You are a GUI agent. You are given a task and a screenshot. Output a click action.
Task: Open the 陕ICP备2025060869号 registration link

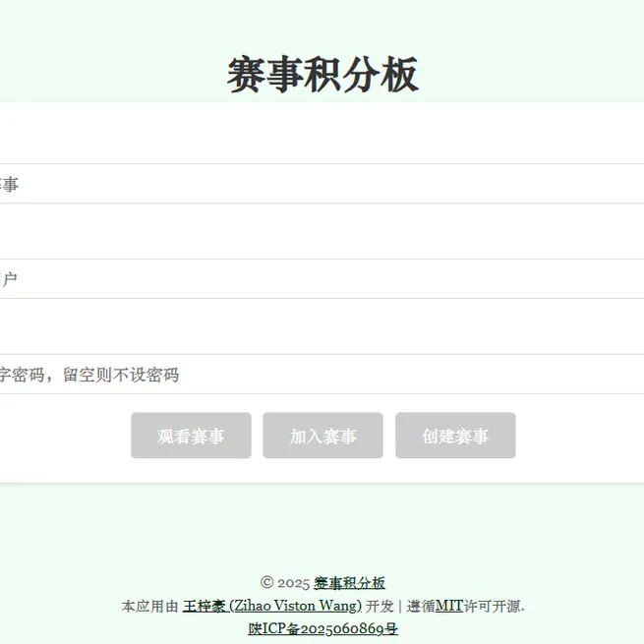click(322, 628)
